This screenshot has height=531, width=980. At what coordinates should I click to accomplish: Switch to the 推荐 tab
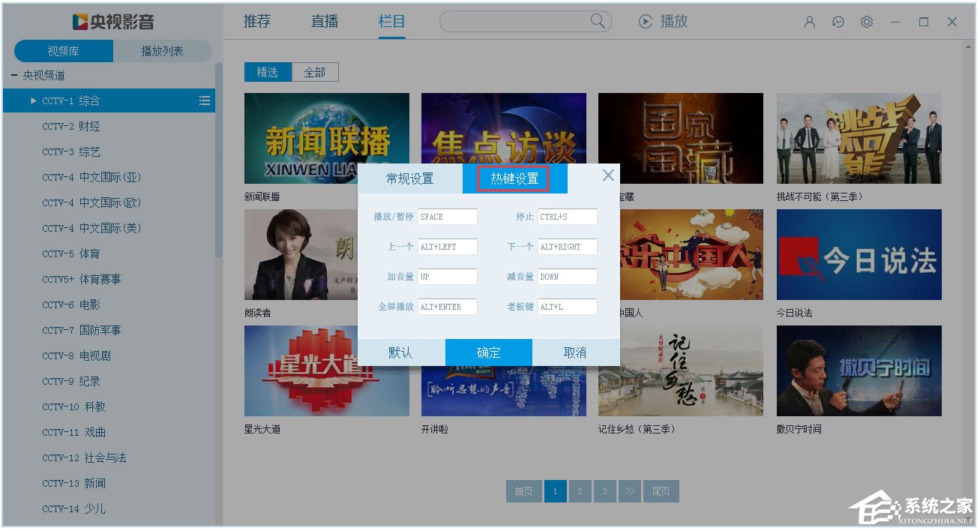(x=257, y=21)
